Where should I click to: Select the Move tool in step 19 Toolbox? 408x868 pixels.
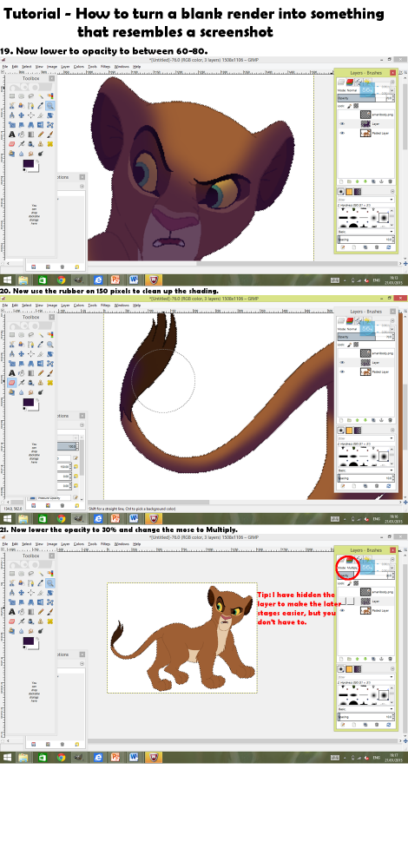21,115
